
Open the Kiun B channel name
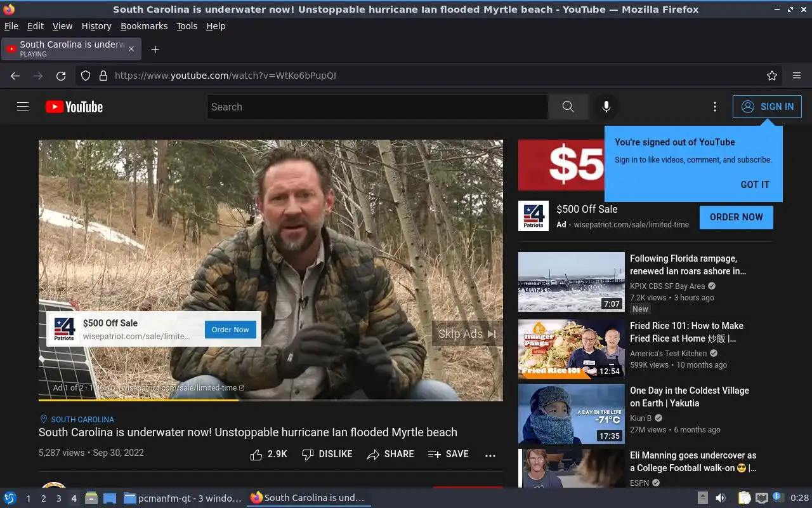641,418
